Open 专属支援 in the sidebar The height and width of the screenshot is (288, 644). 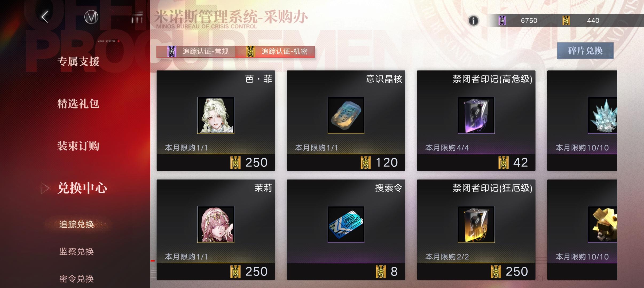point(78,62)
